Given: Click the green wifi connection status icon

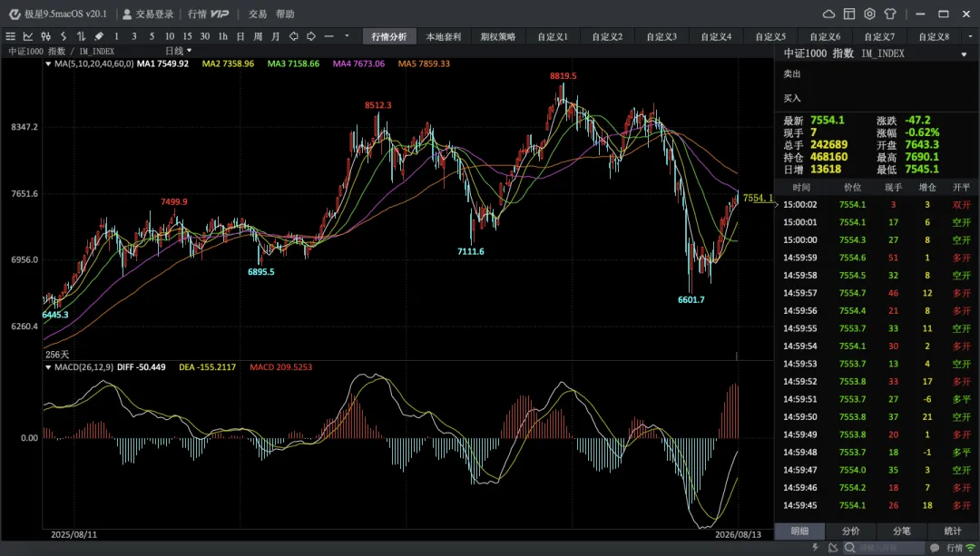Looking at the screenshot, I should [x=971, y=548].
